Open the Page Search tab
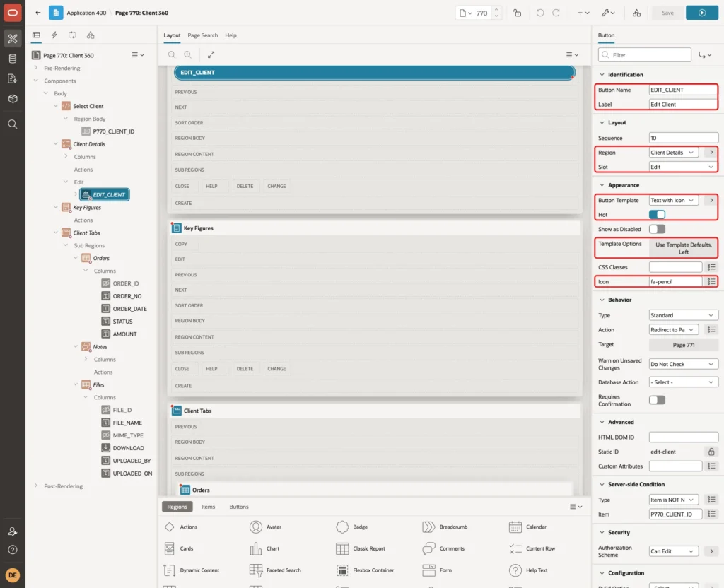The image size is (724, 588). point(202,35)
